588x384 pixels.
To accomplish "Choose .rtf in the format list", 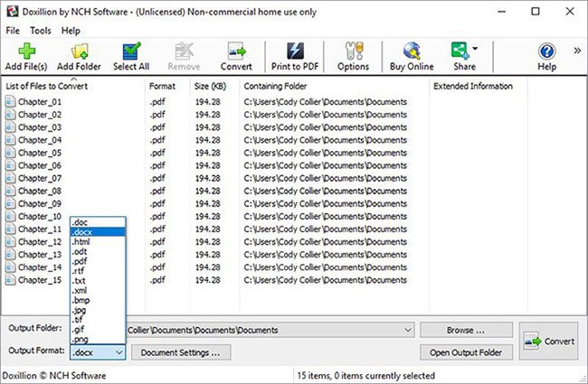I will 98,271.
